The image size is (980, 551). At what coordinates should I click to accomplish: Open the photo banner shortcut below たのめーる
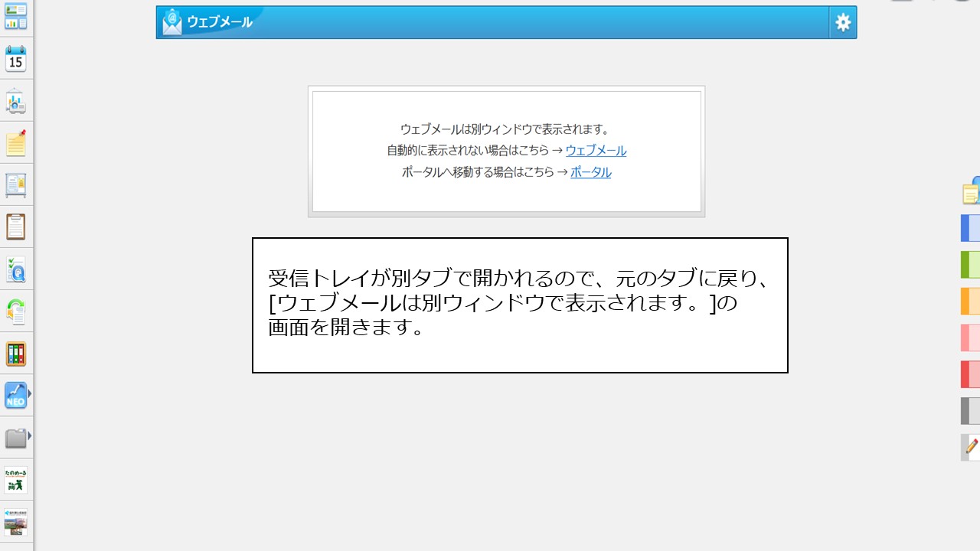[x=16, y=522]
